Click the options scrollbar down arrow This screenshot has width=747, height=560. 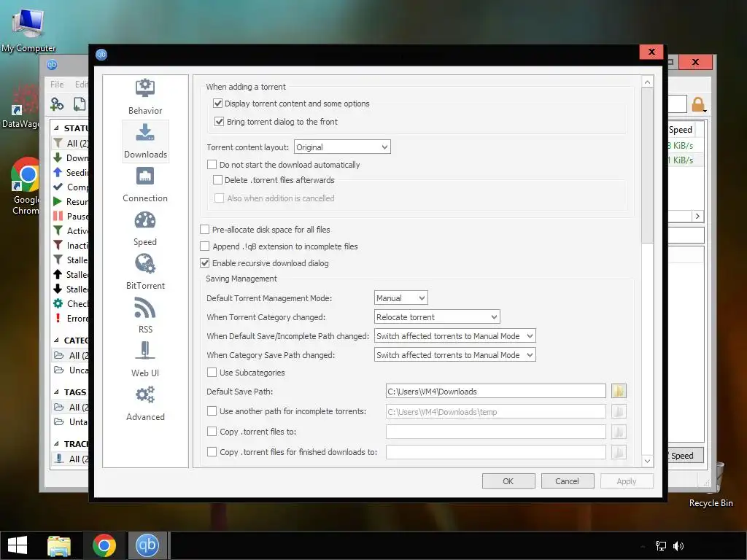[x=647, y=461]
